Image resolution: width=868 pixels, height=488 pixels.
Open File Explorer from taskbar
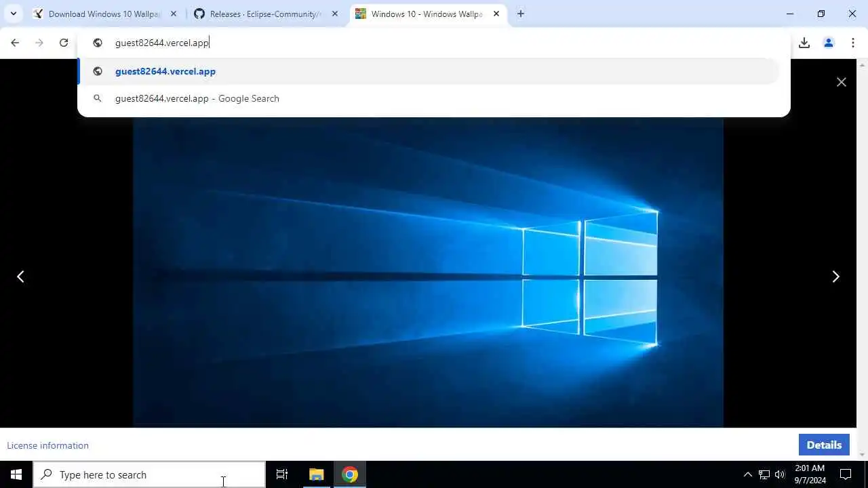[x=316, y=474]
